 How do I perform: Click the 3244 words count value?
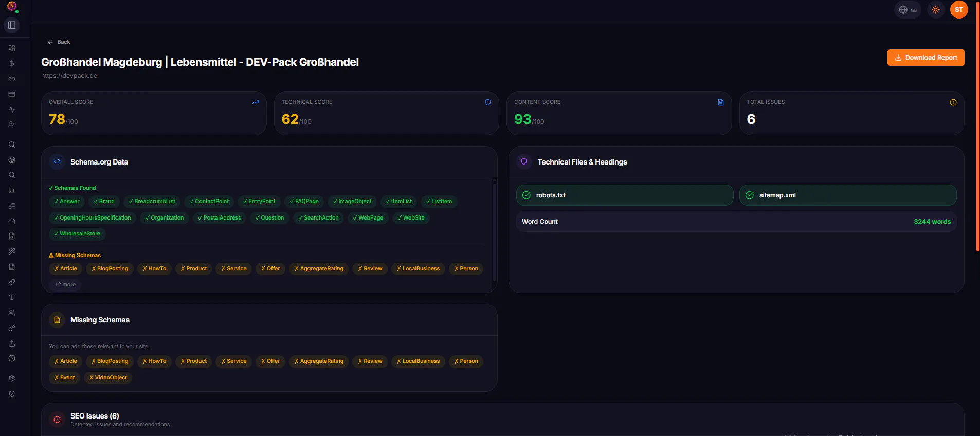pos(932,222)
